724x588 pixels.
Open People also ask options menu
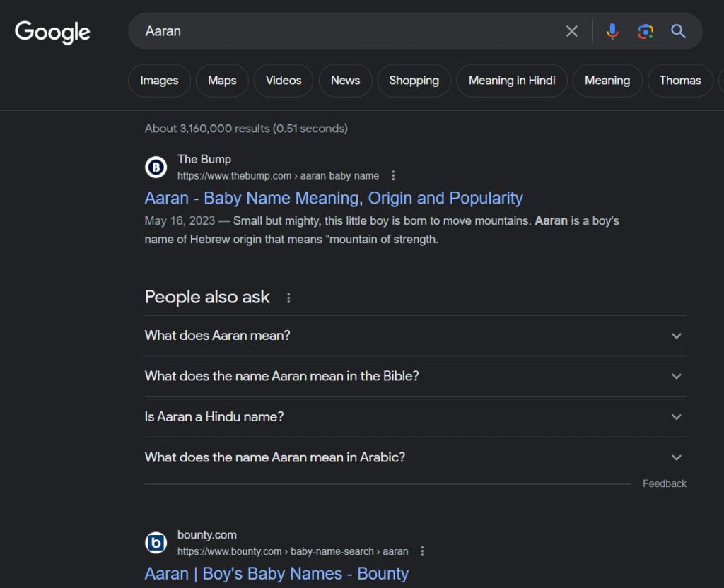[288, 298]
